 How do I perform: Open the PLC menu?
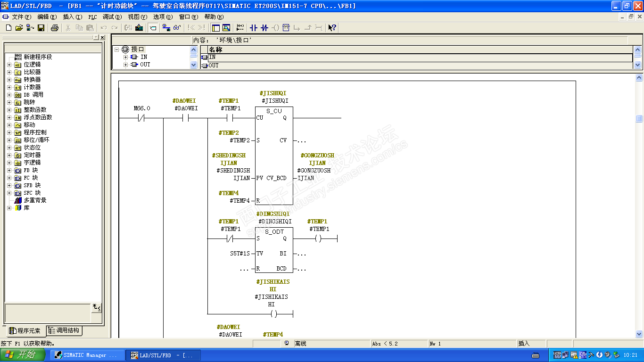pos(92,17)
